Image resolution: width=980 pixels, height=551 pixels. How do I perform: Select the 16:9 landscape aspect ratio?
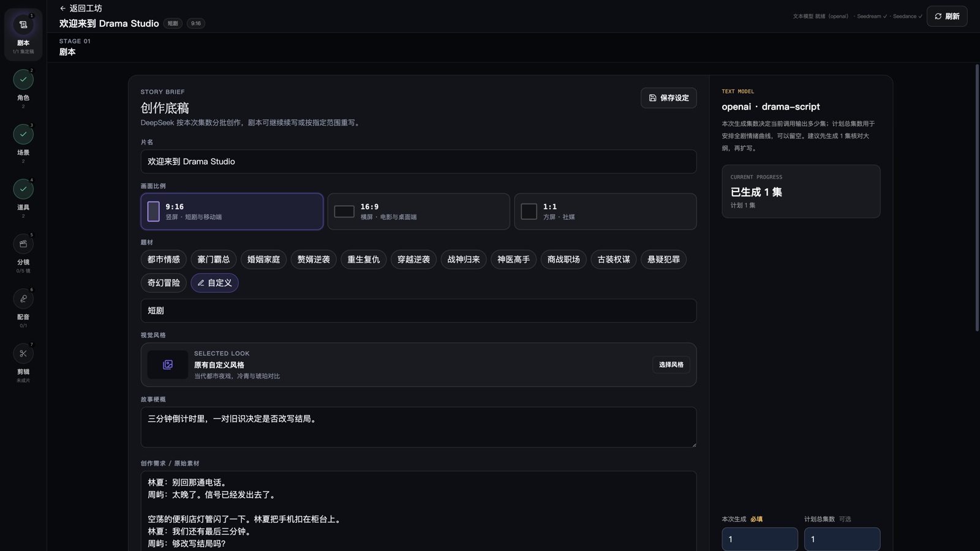point(418,212)
